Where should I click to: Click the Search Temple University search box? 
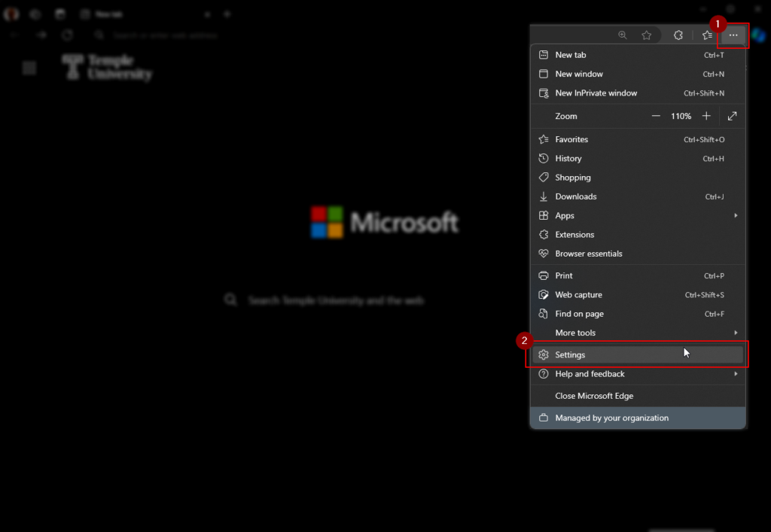tap(336, 301)
